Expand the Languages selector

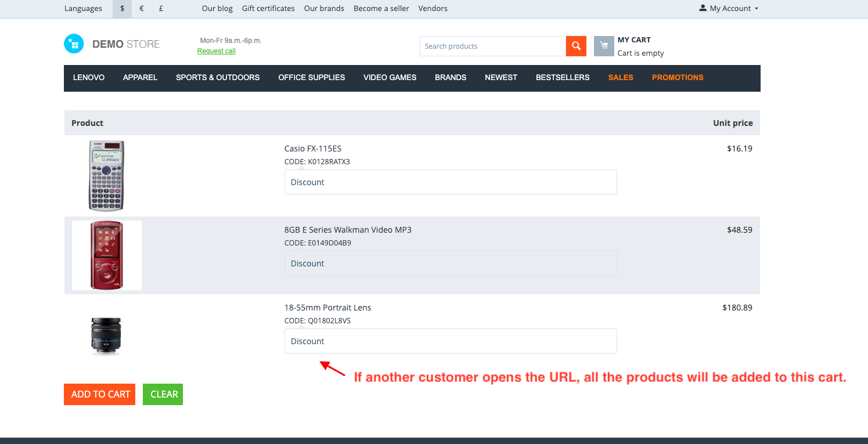point(83,9)
